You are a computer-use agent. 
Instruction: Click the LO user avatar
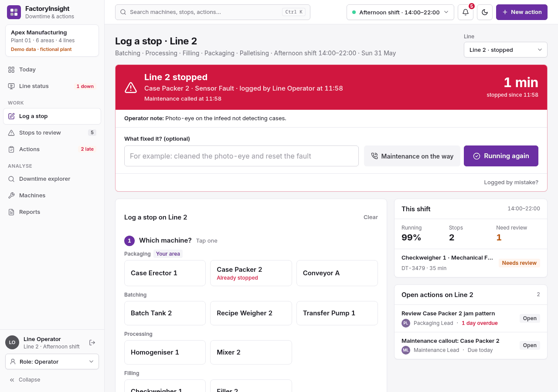point(12,342)
